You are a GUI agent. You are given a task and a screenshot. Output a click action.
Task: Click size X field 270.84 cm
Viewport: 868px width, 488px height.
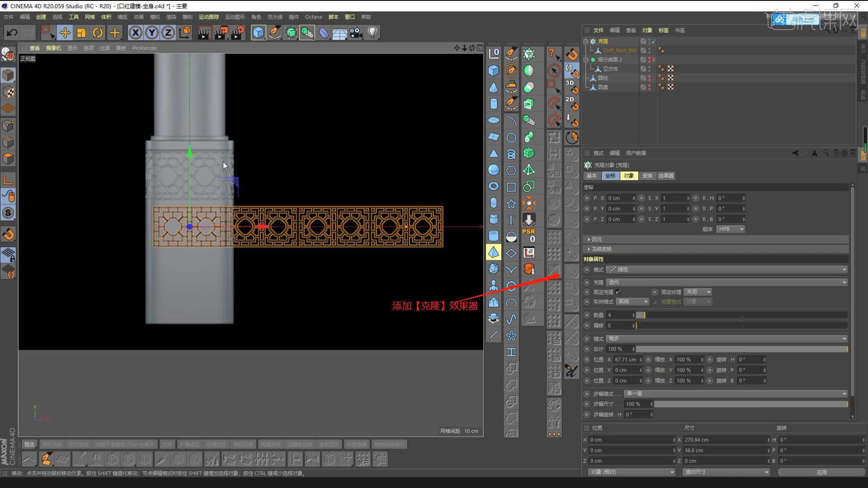[726, 440]
